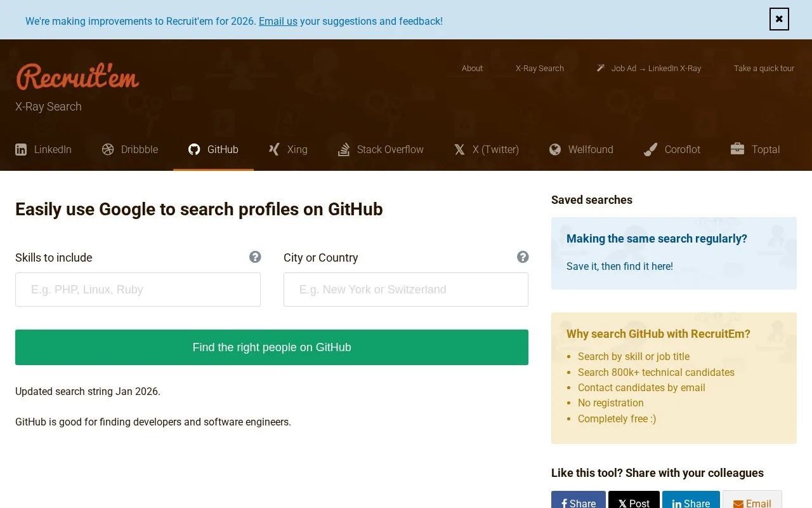The height and width of the screenshot is (508, 812).
Task: Start the Take a quick tour link
Action: tap(764, 69)
